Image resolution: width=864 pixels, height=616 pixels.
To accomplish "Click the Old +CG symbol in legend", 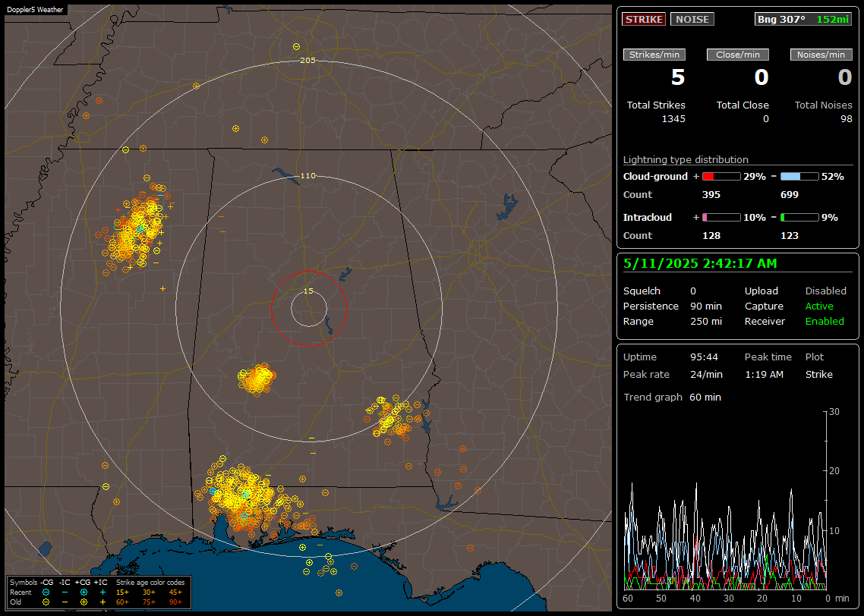I will [x=84, y=602].
